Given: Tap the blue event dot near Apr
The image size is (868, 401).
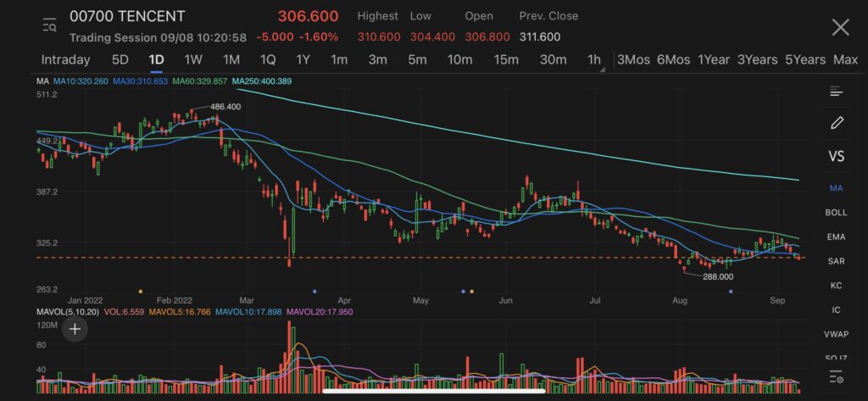Looking at the screenshot, I should [x=314, y=291].
